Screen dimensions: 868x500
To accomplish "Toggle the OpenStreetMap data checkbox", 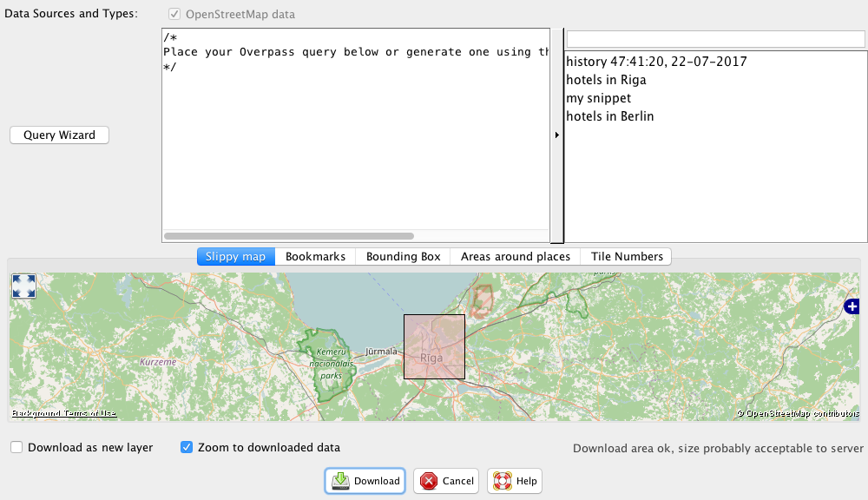I will 174,14.
